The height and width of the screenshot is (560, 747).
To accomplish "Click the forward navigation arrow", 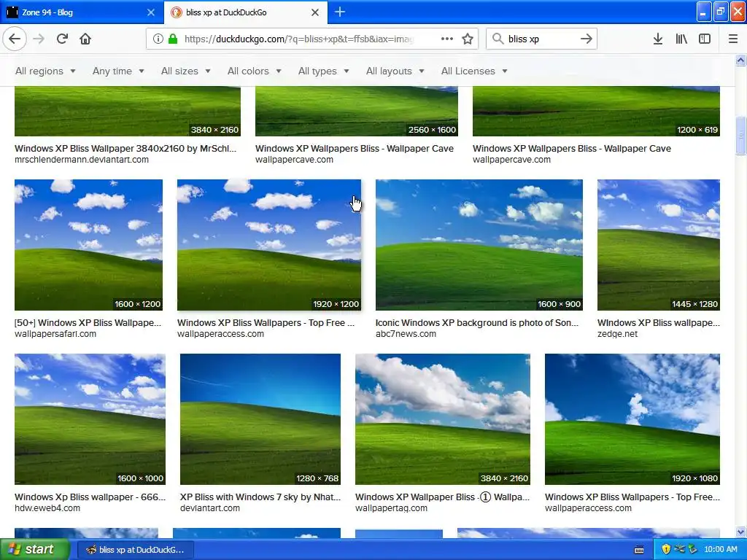I will pyautogui.click(x=39, y=39).
